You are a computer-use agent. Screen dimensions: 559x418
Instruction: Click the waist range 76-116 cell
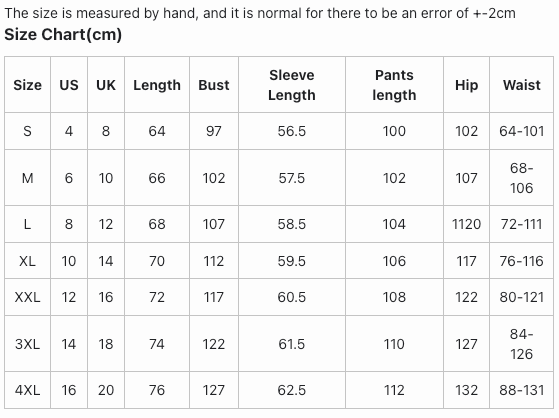point(522,261)
